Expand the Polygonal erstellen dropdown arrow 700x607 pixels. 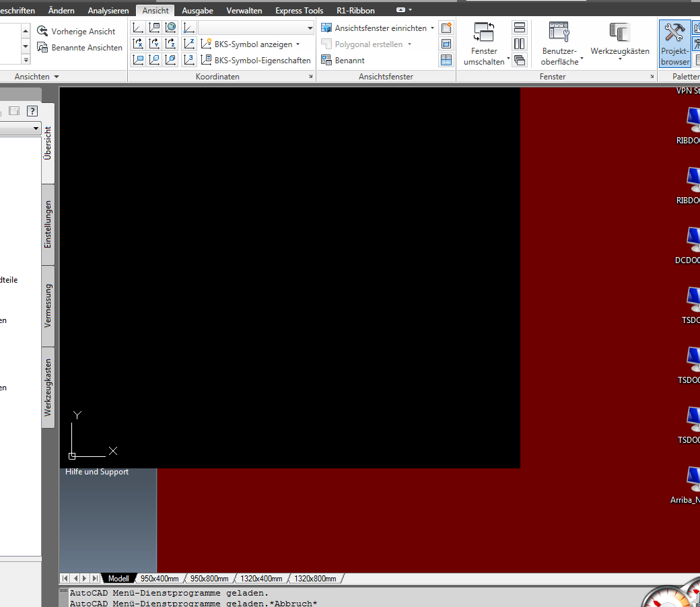[x=409, y=44]
